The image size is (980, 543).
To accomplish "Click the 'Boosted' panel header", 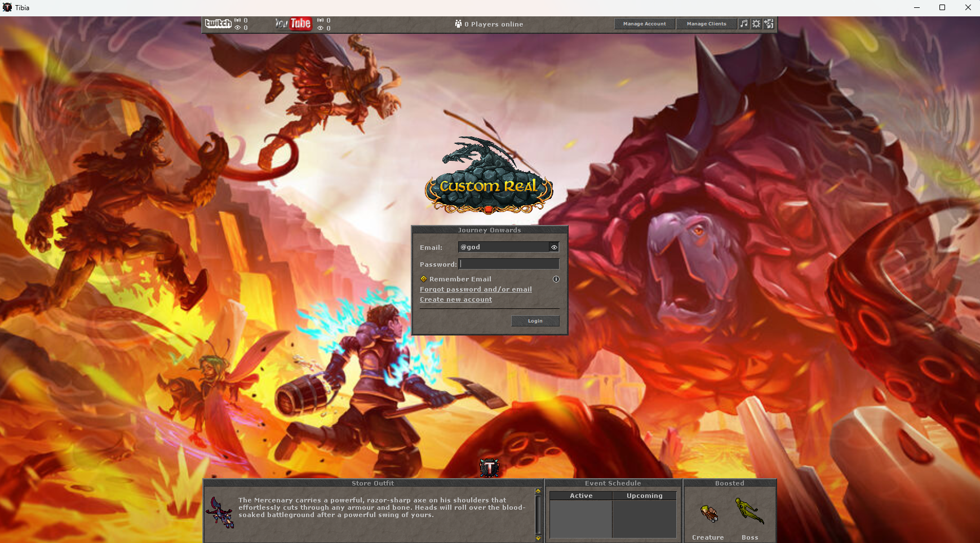I will click(x=730, y=483).
